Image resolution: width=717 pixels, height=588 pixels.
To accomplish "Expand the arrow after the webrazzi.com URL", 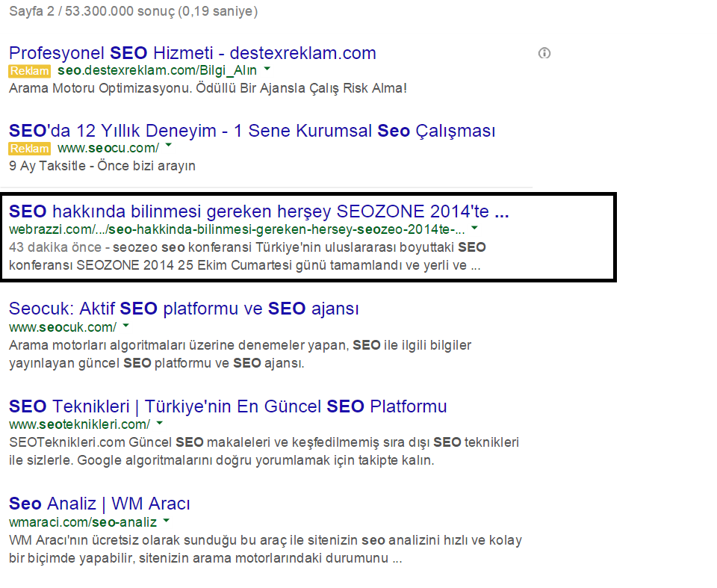I will coord(475,227).
